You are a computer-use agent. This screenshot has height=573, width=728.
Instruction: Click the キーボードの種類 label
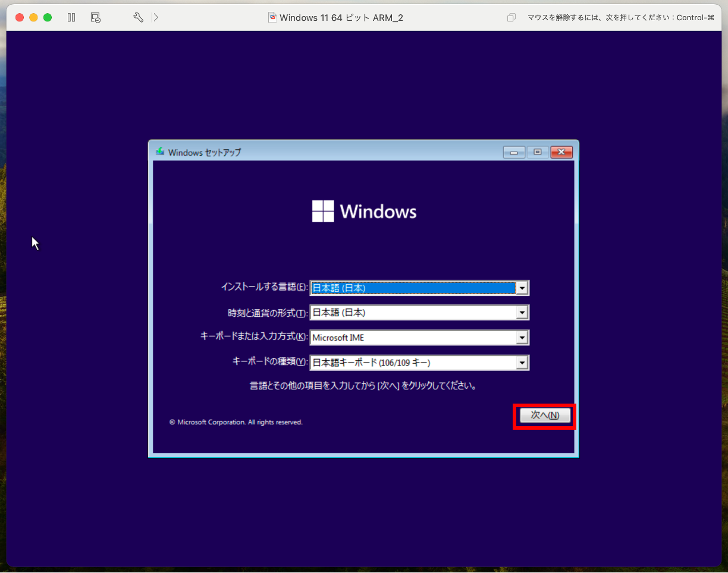click(270, 361)
